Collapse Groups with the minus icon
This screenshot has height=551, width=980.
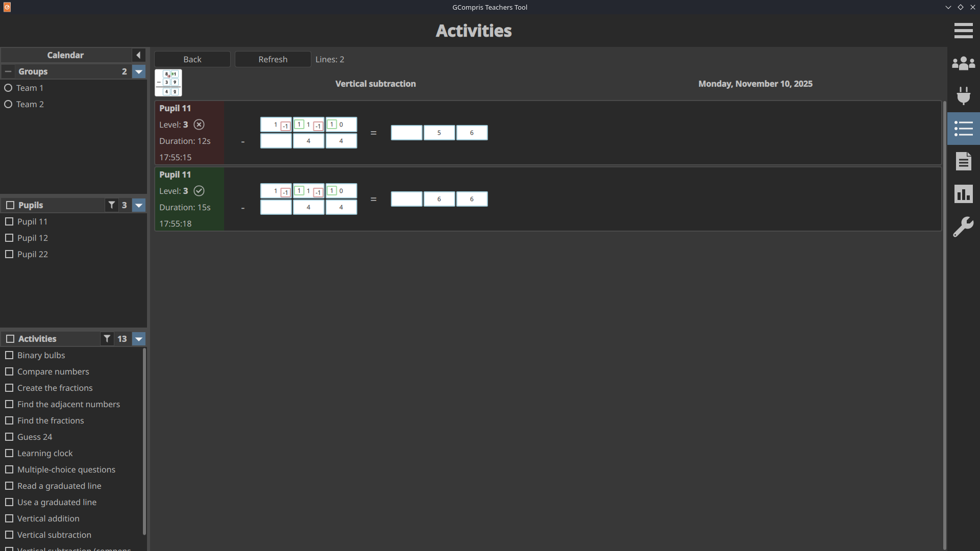click(8, 71)
